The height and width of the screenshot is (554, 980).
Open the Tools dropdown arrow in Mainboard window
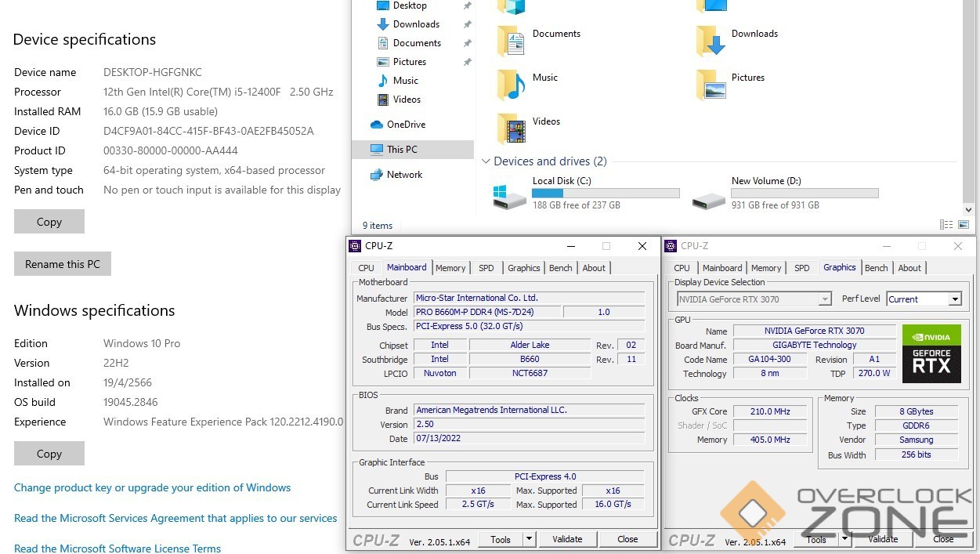pyautogui.click(x=529, y=539)
